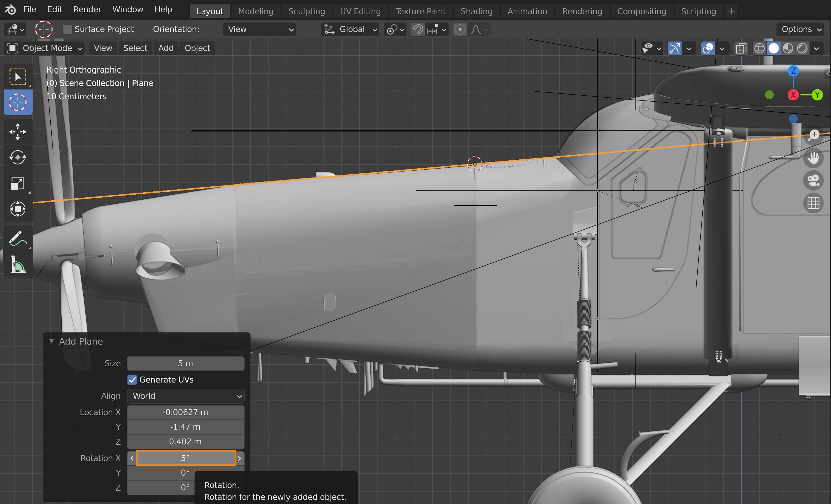The image size is (831, 504).
Task: Select the Rotate tool
Action: pos(17,157)
